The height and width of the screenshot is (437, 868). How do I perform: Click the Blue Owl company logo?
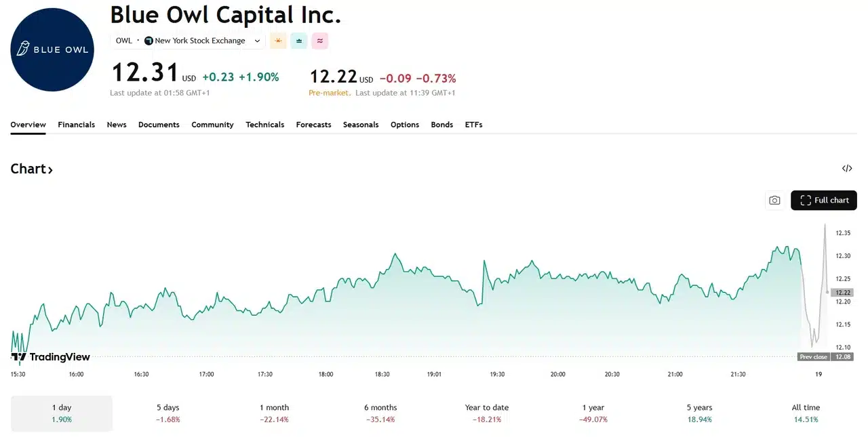52,49
